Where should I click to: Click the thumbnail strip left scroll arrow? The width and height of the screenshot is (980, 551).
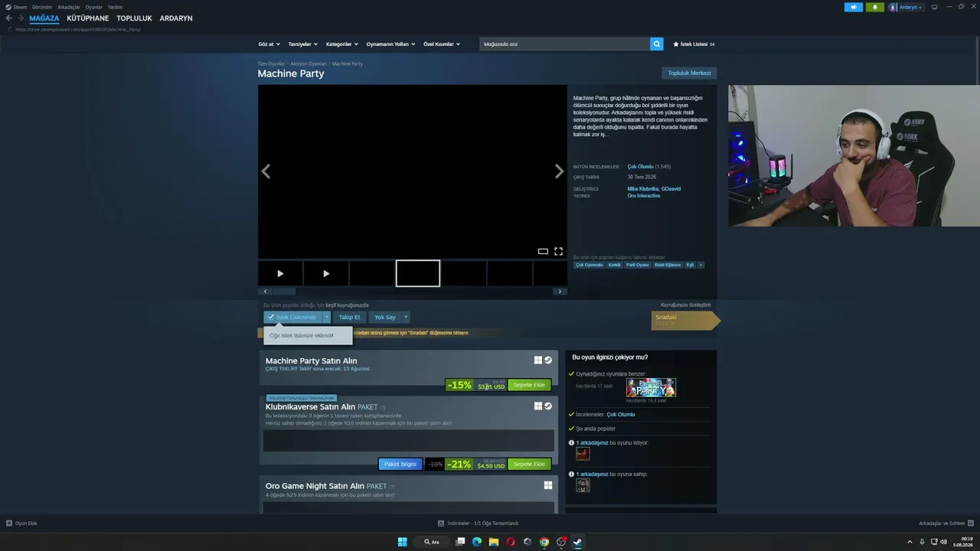pyautogui.click(x=265, y=292)
